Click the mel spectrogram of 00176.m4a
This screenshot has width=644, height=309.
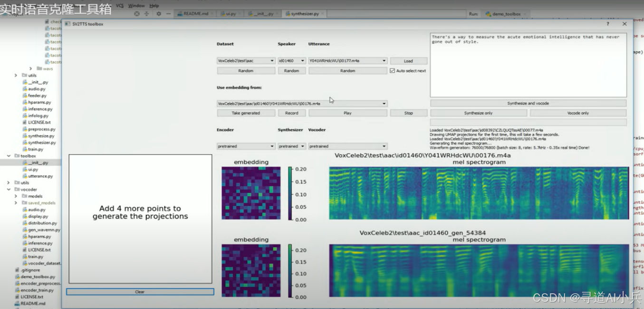point(479,193)
